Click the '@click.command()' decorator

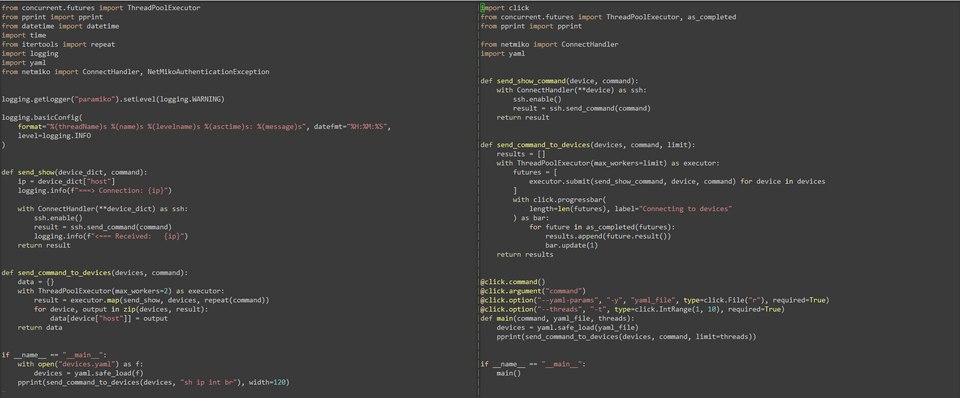513,282
